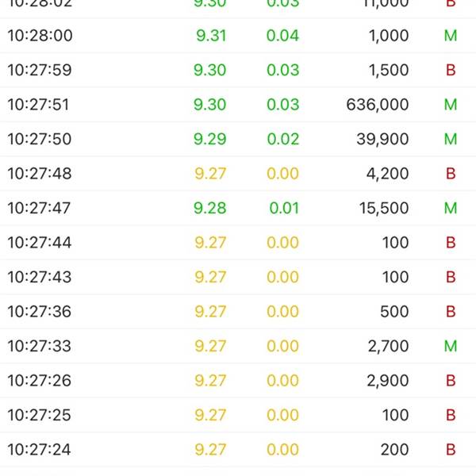The image size is (476, 476).
Task: Tap the 10:27:59 timestamp
Action: 40,70
